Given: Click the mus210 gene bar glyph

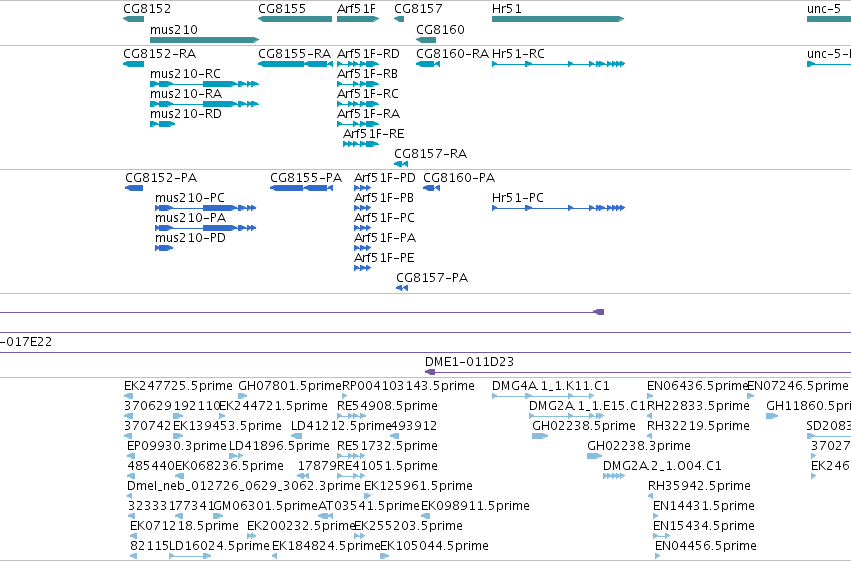Looking at the screenshot, I should pyautogui.click(x=205, y=40).
